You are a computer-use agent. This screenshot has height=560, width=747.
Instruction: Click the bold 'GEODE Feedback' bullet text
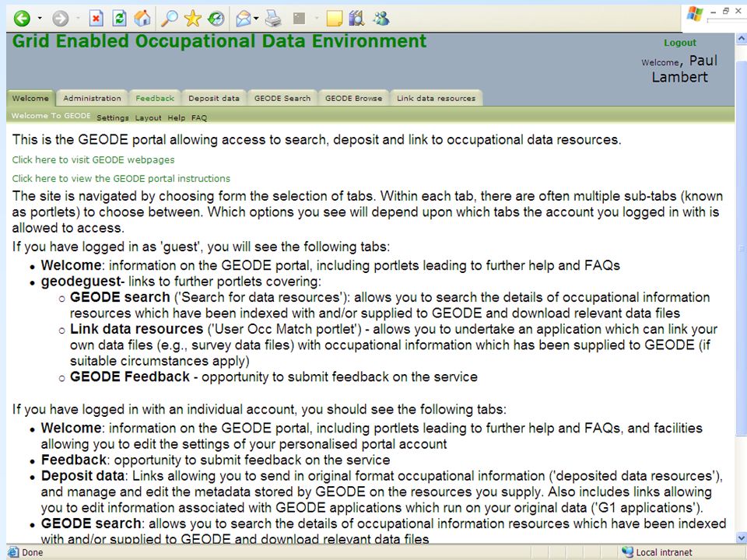click(130, 376)
